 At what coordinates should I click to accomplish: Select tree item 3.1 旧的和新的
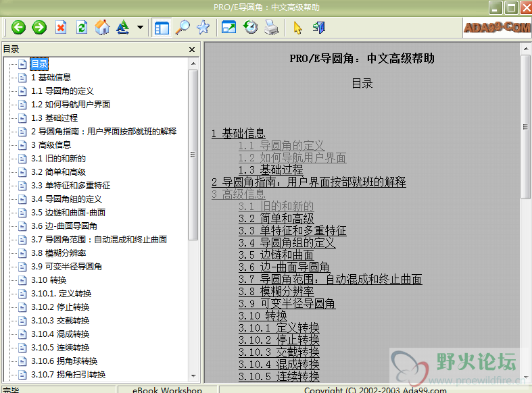point(58,159)
